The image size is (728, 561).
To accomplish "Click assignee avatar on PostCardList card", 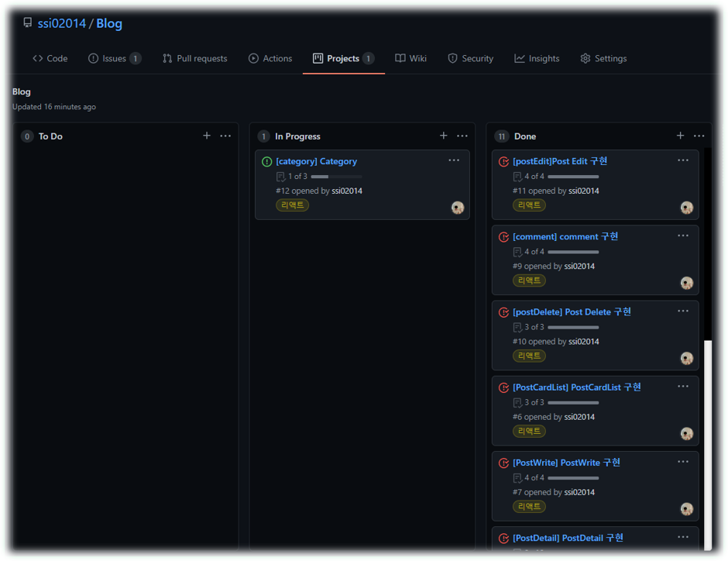I will [x=687, y=433].
